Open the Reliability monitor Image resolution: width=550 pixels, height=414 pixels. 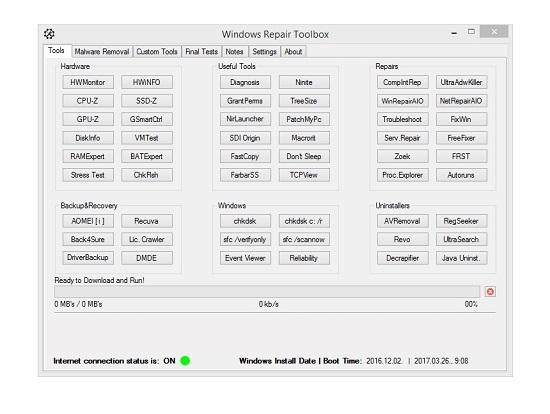pos(304,258)
